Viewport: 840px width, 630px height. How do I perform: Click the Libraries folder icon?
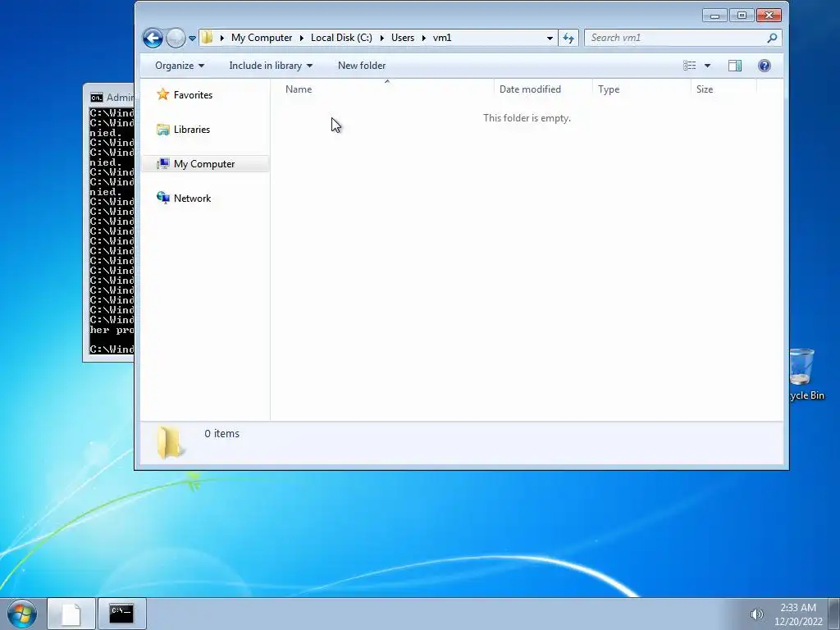click(163, 129)
